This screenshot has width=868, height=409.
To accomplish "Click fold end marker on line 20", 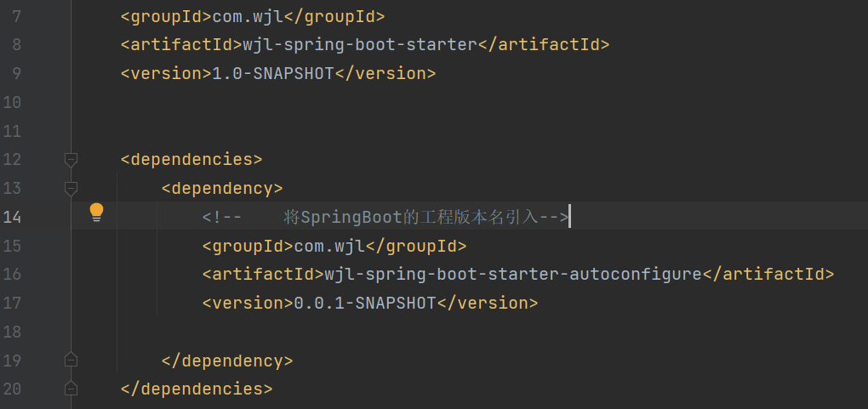I will 71,389.
